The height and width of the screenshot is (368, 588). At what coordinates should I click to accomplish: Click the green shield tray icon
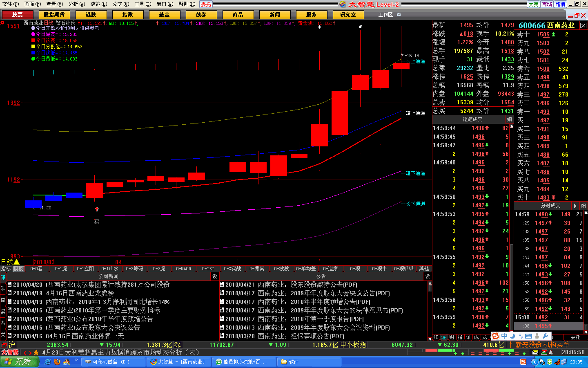click(550, 362)
